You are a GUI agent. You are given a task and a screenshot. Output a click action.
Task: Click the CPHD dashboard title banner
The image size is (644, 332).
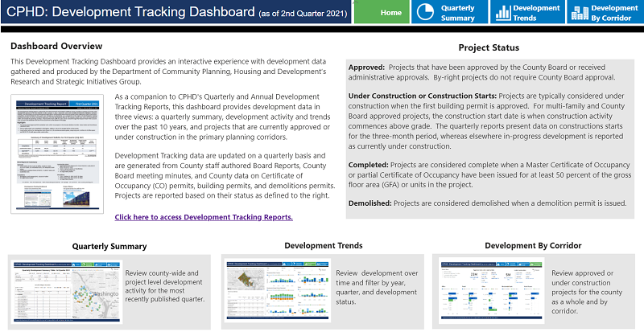(x=176, y=12)
